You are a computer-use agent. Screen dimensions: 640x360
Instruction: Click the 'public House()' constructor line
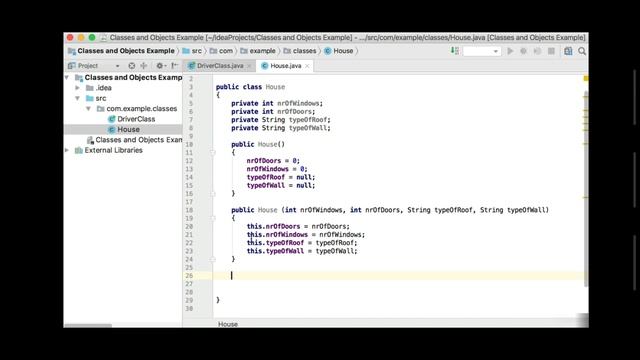258,144
